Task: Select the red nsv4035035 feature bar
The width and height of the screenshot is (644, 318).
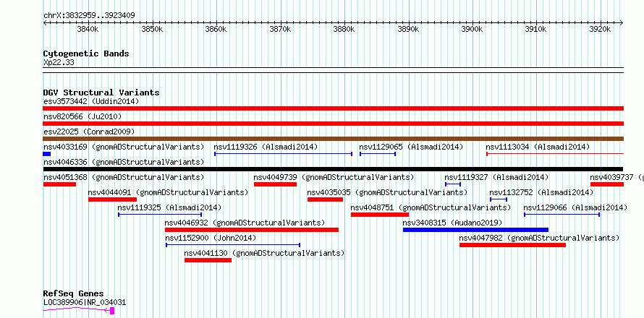Action: click(x=326, y=199)
